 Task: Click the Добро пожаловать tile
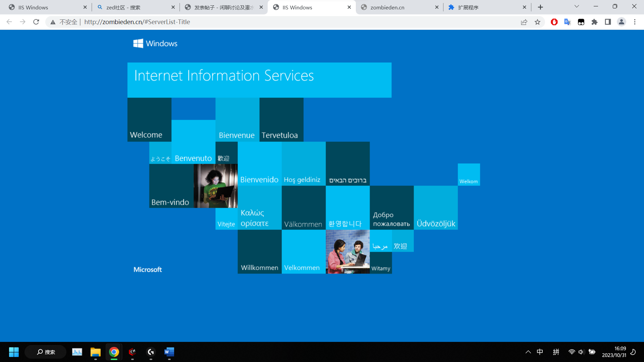point(392,208)
